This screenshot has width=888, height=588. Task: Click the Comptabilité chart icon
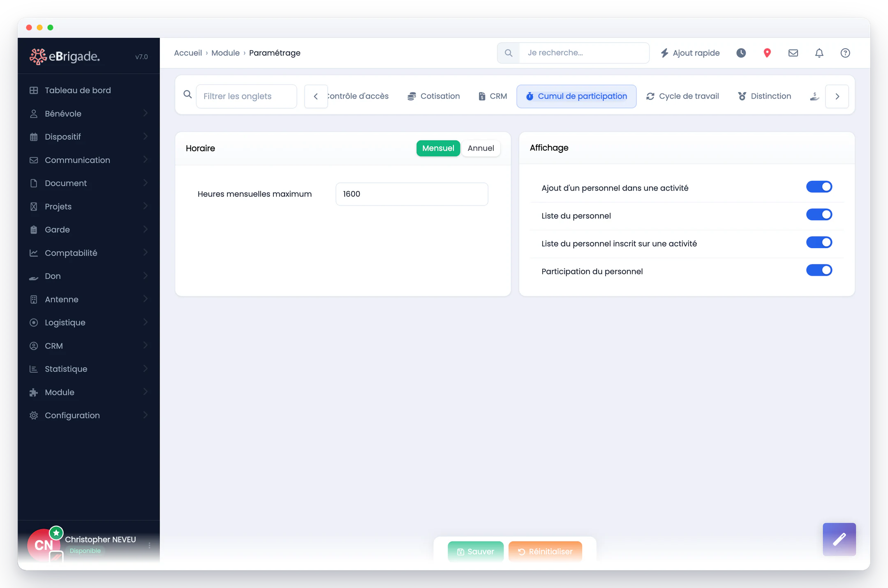[x=34, y=253]
